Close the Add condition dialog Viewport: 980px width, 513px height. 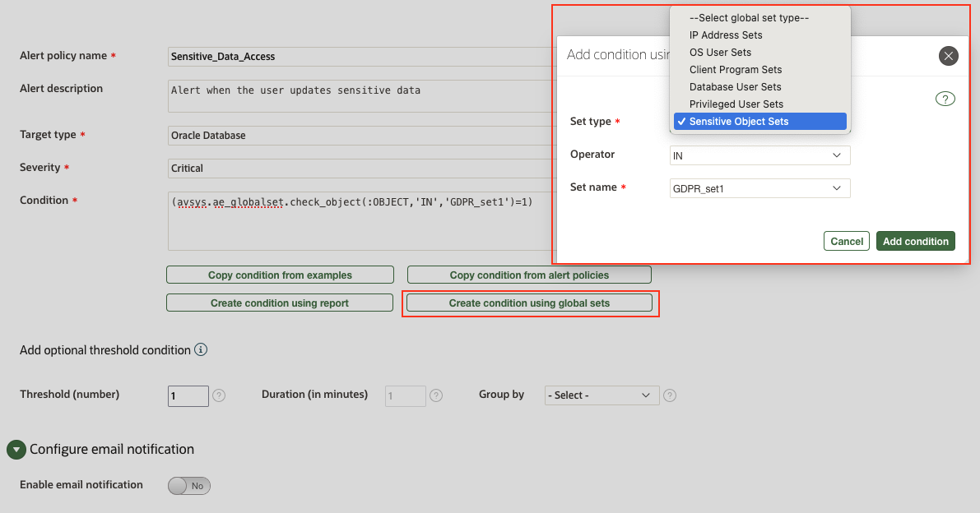point(948,56)
